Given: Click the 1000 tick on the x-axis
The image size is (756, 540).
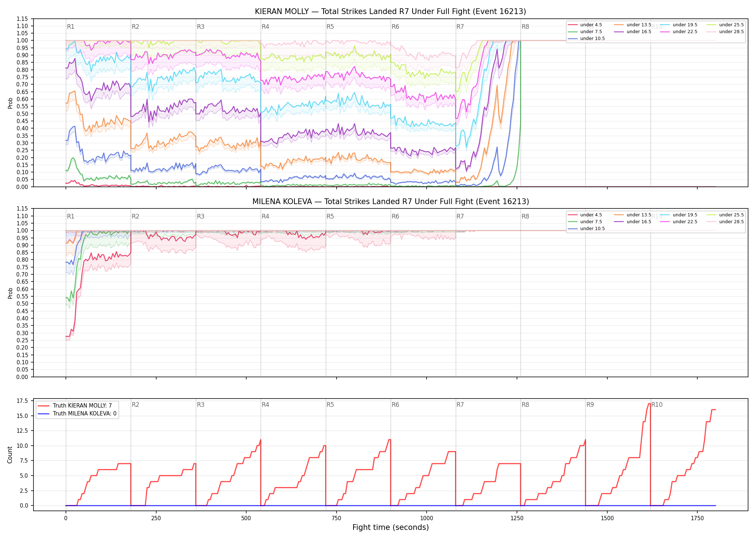Looking at the screenshot, I should pyautogui.click(x=427, y=518).
